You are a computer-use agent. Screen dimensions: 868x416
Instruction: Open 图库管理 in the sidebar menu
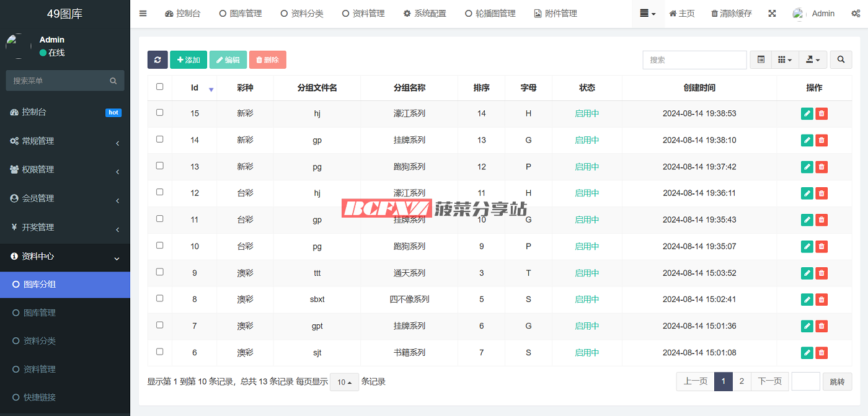(x=40, y=313)
